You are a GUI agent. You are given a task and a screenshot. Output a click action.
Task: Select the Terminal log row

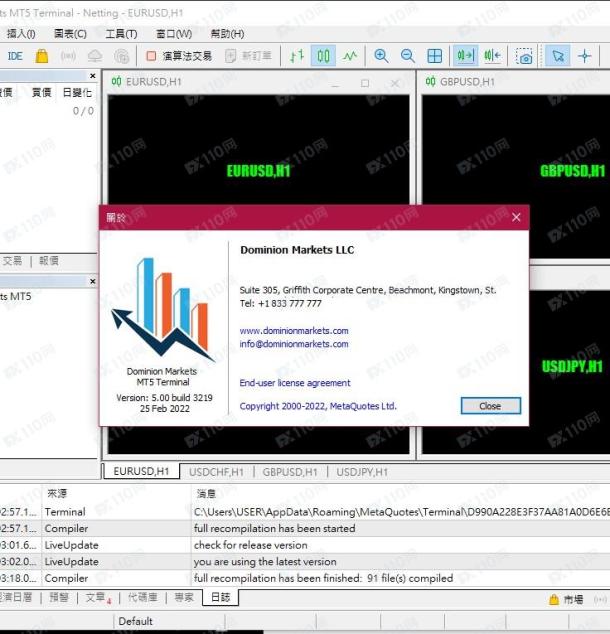pyautogui.click(x=305, y=512)
